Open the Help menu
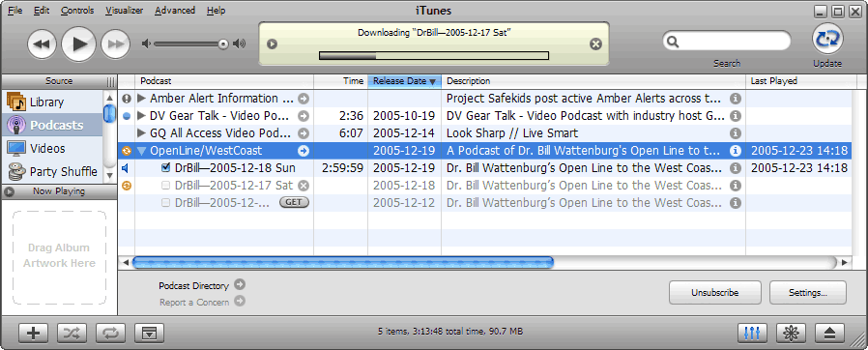This screenshot has height=350, width=868. point(216,11)
